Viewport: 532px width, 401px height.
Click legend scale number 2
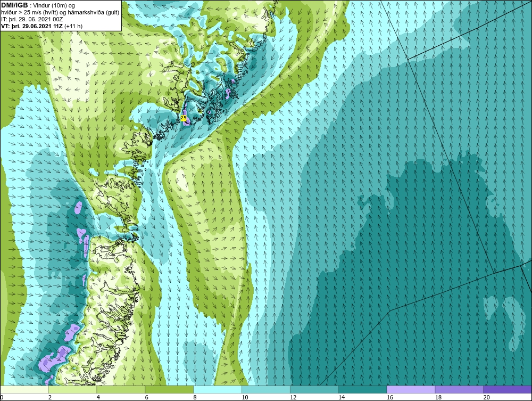50,397
